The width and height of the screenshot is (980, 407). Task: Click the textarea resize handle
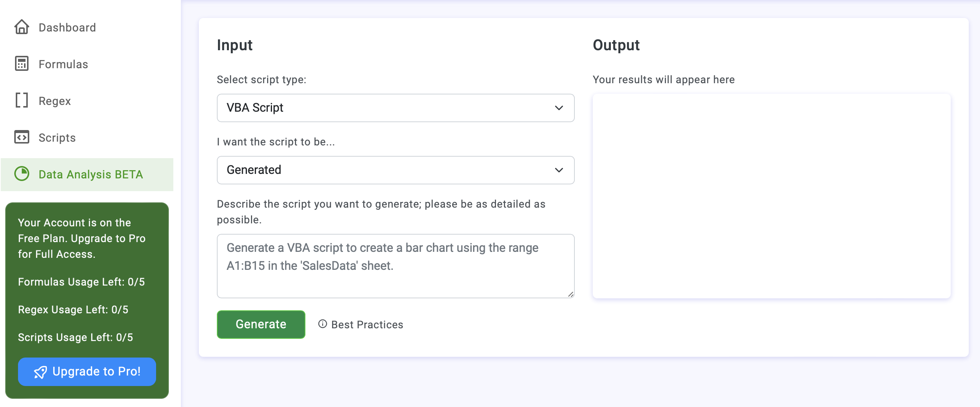coord(570,294)
